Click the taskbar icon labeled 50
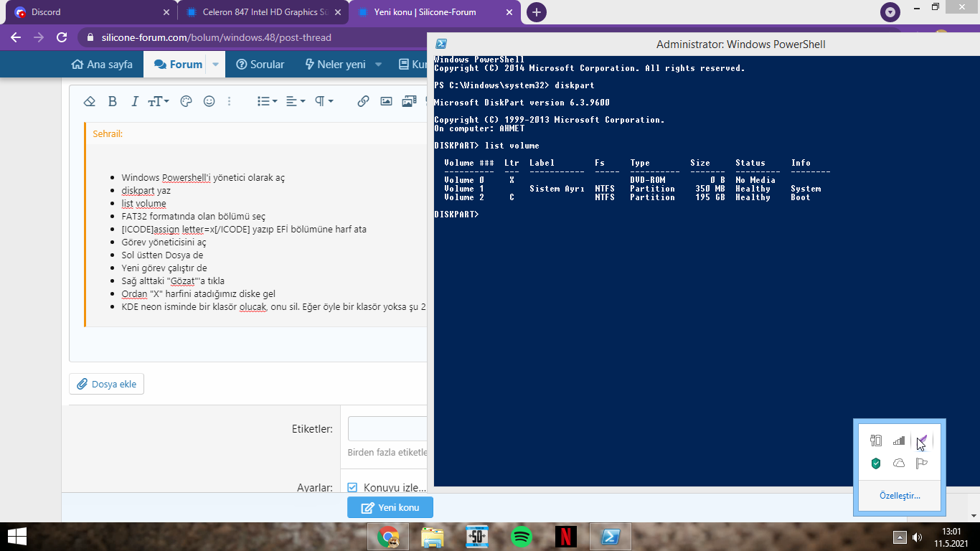980x551 pixels. (x=477, y=537)
